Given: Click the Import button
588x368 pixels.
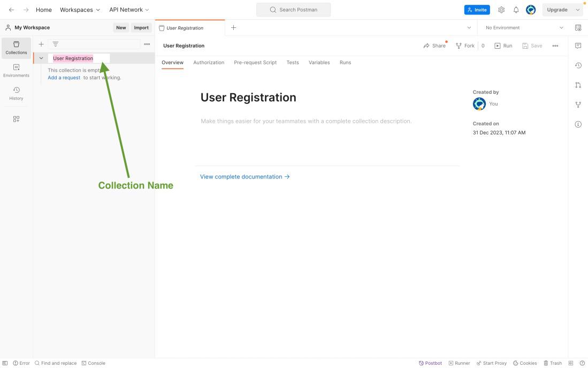Looking at the screenshot, I should (x=141, y=28).
